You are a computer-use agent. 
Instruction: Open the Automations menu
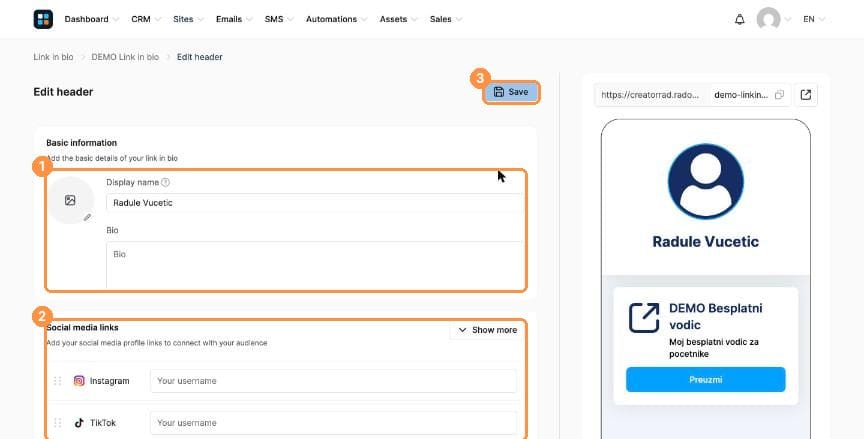point(336,19)
